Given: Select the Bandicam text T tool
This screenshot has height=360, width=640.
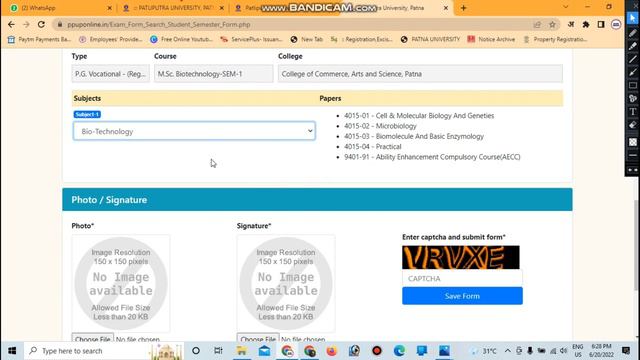Looking at the screenshot, I should pyautogui.click(x=633, y=111).
